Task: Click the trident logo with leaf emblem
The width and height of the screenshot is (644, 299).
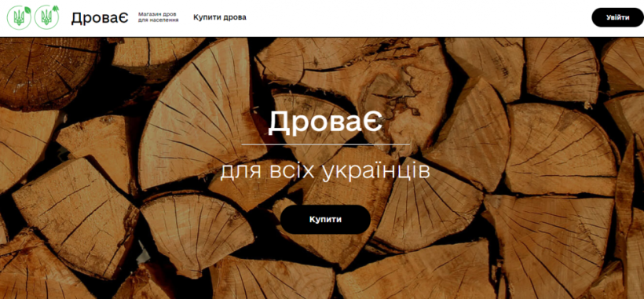Action: click(x=19, y=17)
